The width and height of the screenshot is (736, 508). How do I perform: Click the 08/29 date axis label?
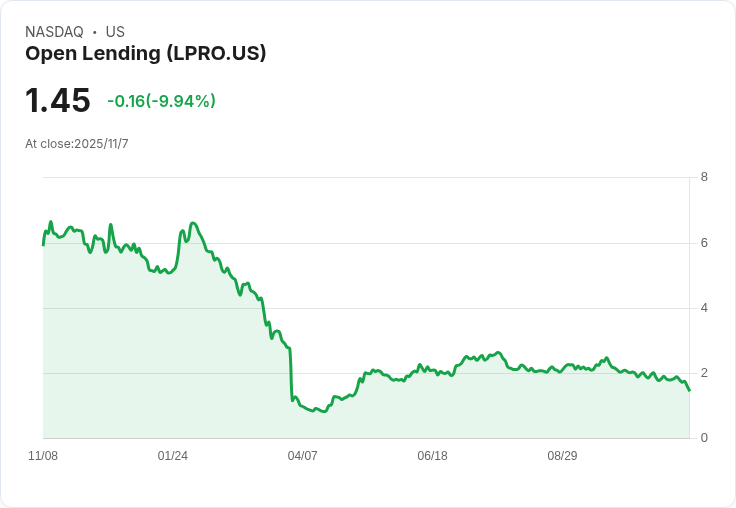point(562,456)
